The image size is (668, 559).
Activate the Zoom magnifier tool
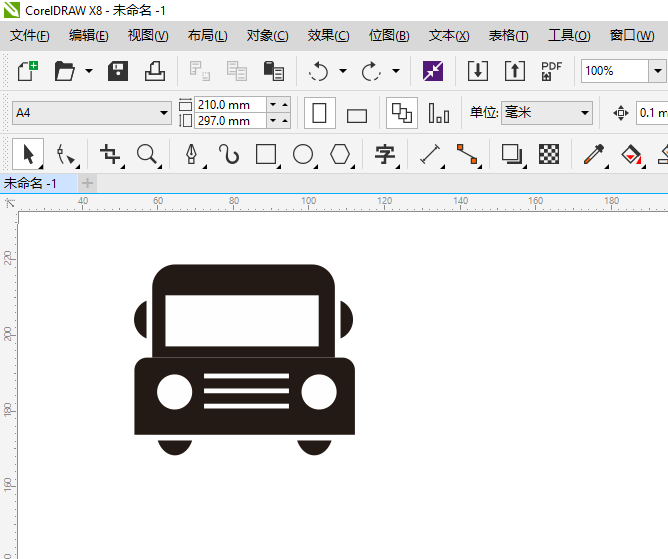[x=147, y=154]
